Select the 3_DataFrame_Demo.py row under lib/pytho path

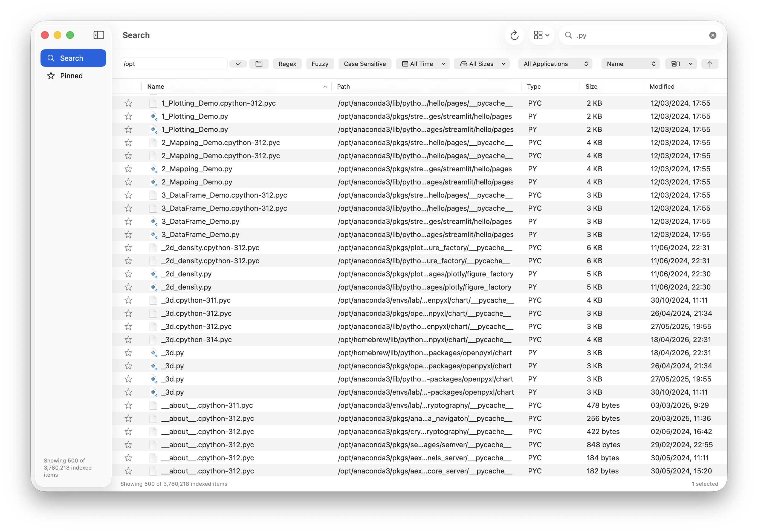(x=419, y=235)
